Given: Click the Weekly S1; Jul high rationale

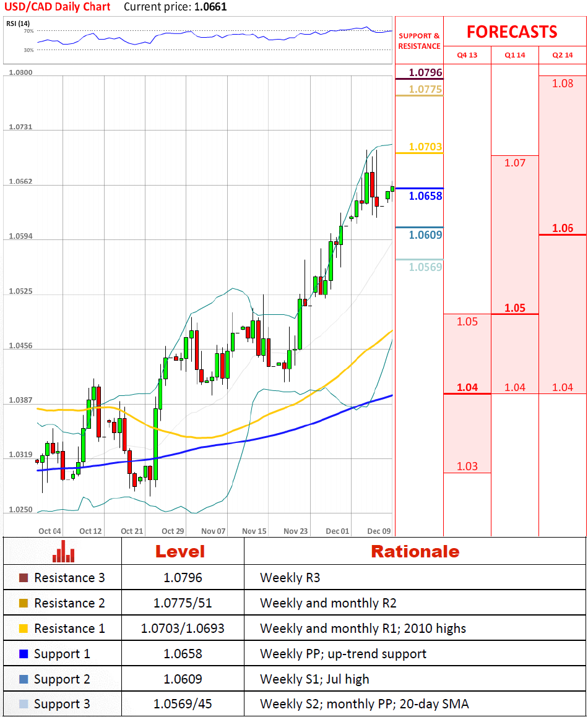Looking at the screenshot, I should [314, 679].
